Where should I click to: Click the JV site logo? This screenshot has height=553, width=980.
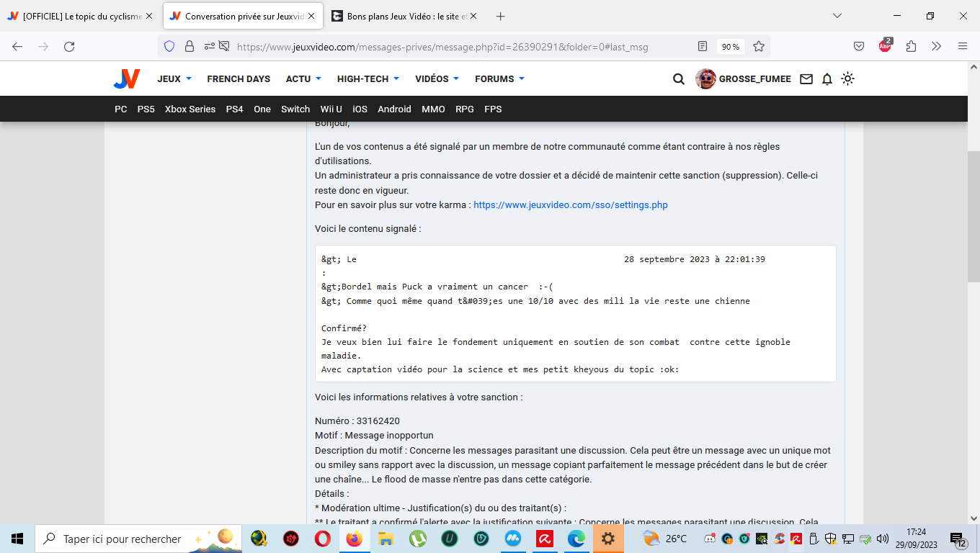click(127, 79)
